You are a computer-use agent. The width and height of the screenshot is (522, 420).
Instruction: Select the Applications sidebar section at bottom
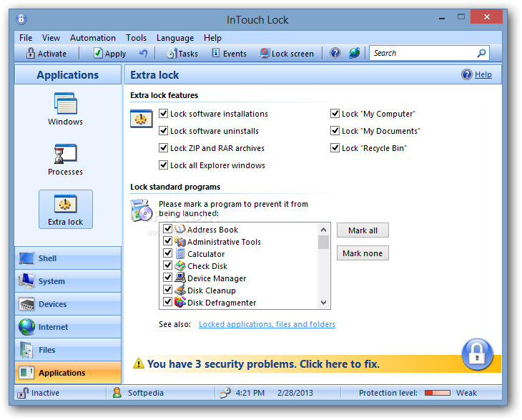(68, 373)
